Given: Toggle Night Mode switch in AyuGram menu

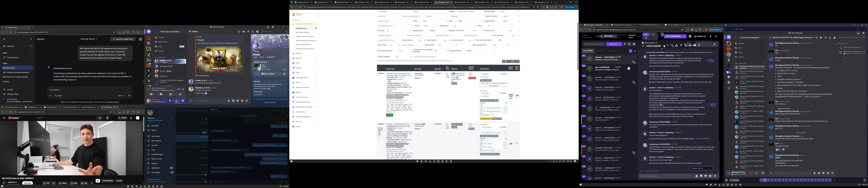Looking at the screenshot, I should (x=172, y=168).
